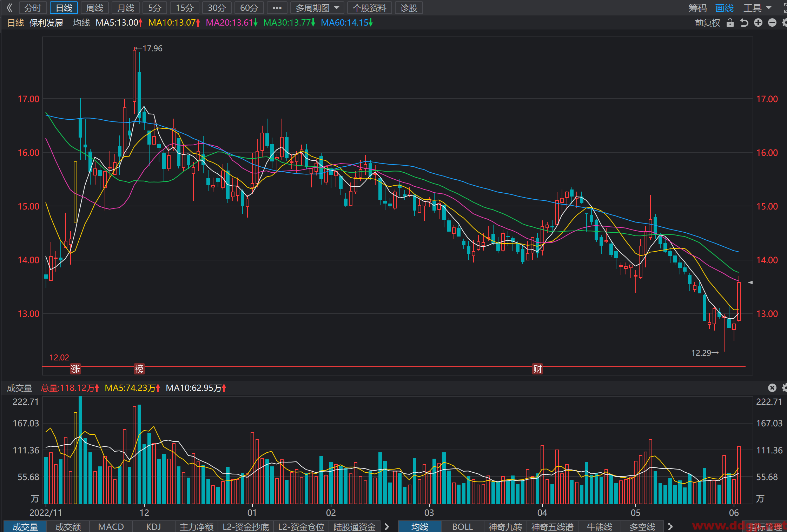
Task: Click the 成交量 panel title
Action: (x=20, y=388)
